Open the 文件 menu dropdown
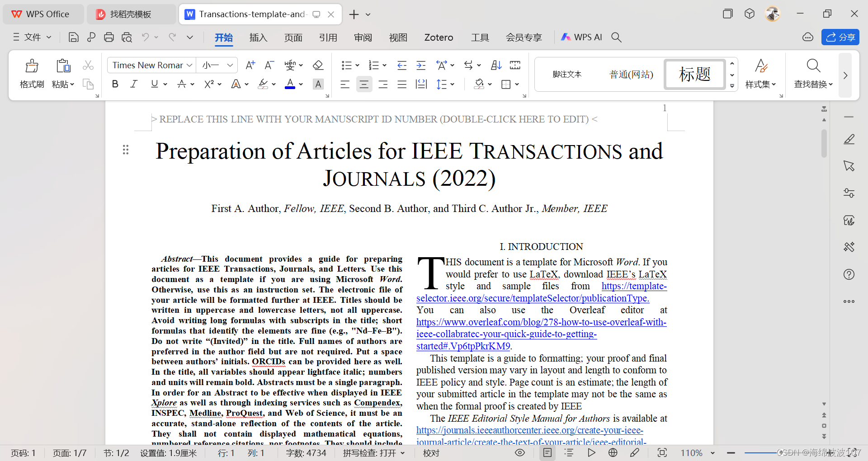868x461 pixels. (x=32, y=37)
